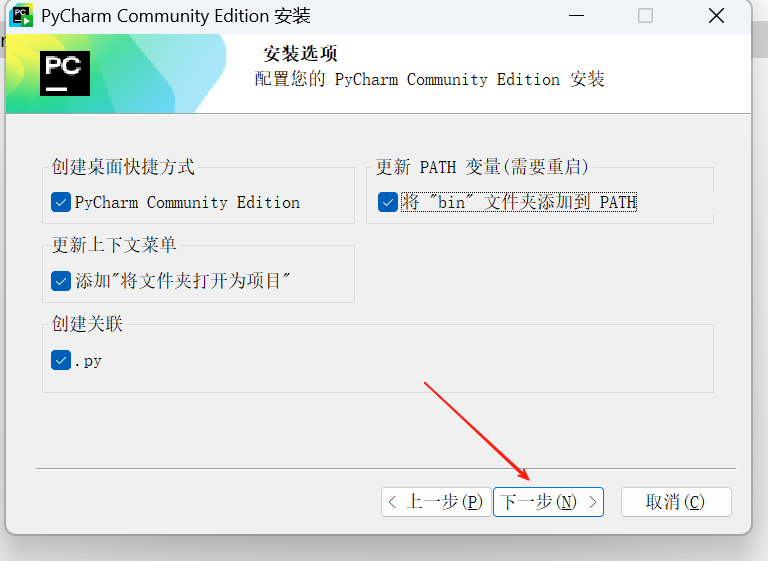Uncheck the .py file association checkbox
This screenshot has width=768, height=561.
pos(61,360)
